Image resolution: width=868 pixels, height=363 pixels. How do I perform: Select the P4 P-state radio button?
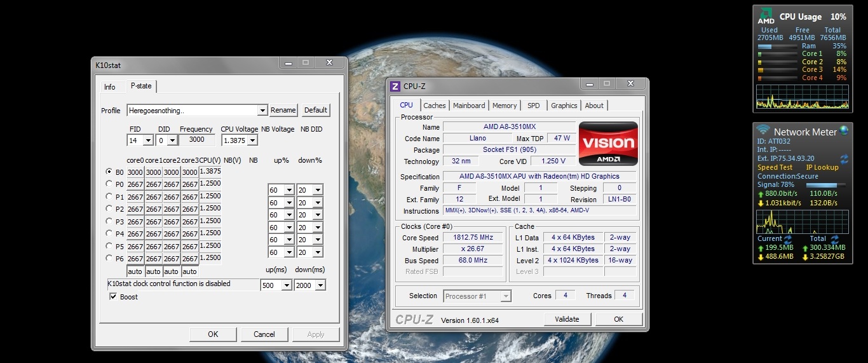pos(109,233)
